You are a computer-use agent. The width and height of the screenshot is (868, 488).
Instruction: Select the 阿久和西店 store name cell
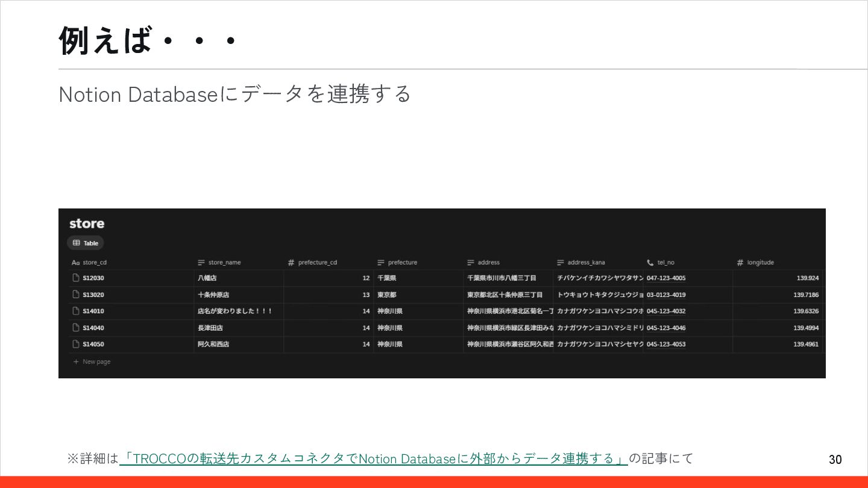coord(239,344)
